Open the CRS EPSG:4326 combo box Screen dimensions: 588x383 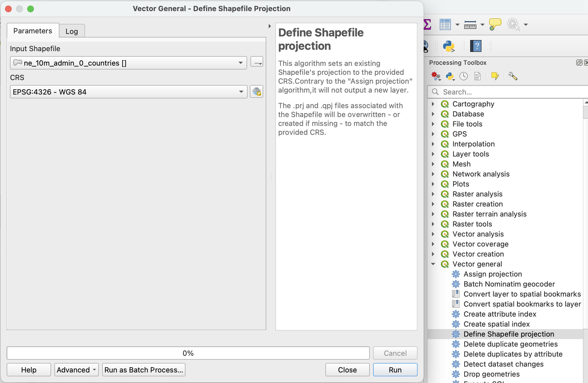pyautogui.click(x=128, y=92)
